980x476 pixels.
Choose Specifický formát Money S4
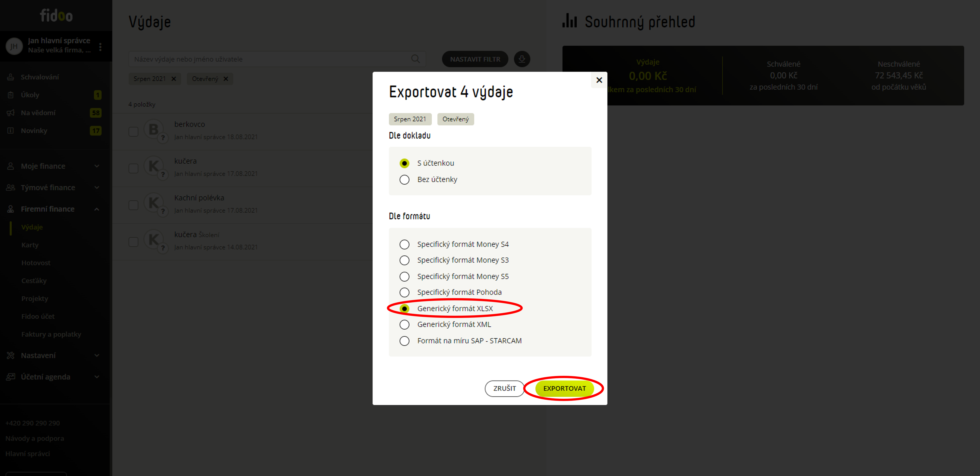click(x=404, y=244)
